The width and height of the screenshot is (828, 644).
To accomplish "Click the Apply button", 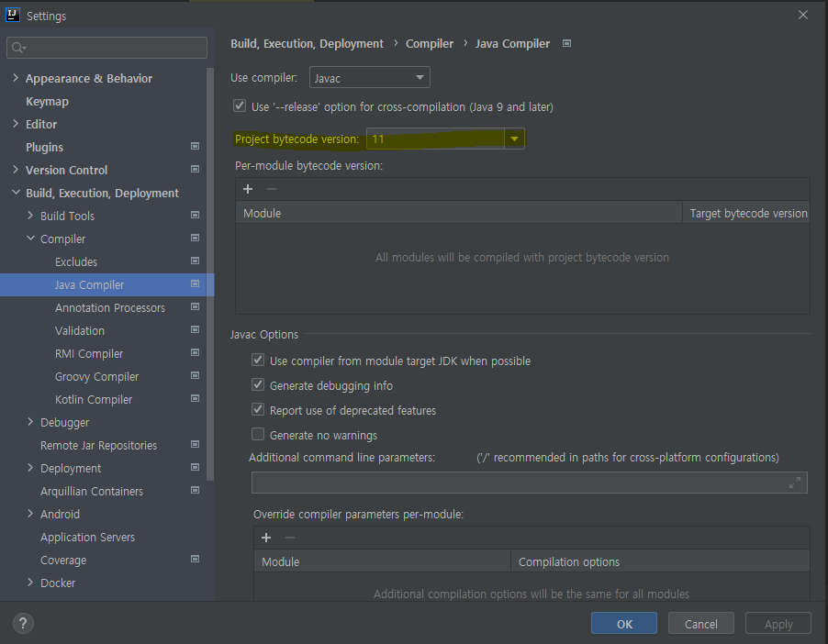I will tap(778, 624).
